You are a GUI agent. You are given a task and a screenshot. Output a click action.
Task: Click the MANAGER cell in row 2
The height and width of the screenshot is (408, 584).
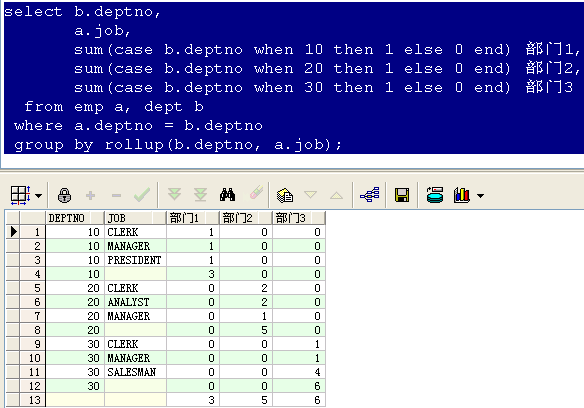click(136, 246)
